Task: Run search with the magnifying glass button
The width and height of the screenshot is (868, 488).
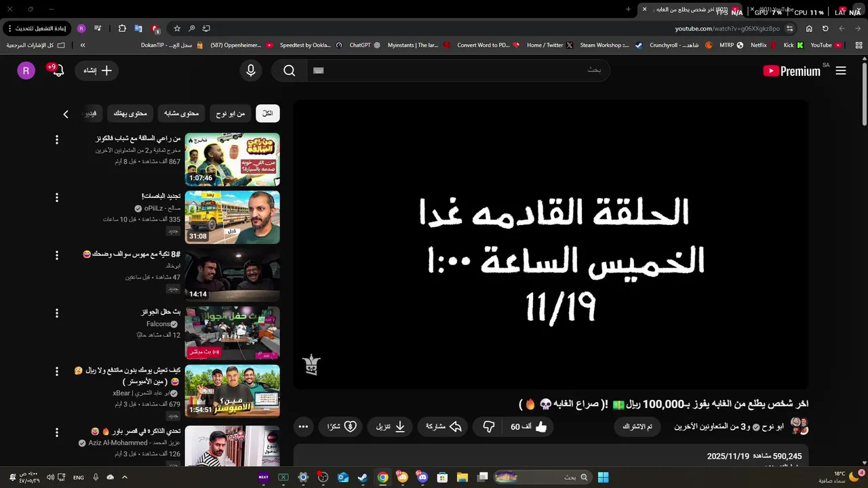Action: pyautogui.click(x=290, y=70)
